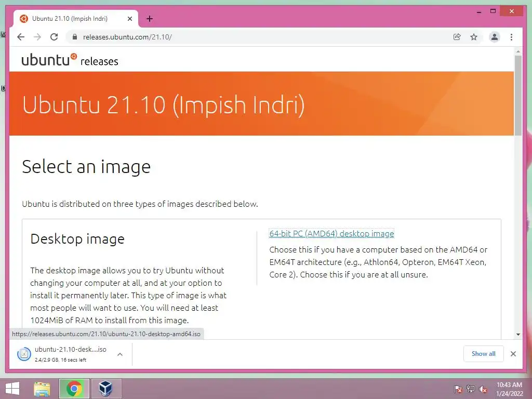The image size is (532, 399).
Task: Reload the Ubuntu releases page
Action: click(54, 37)
